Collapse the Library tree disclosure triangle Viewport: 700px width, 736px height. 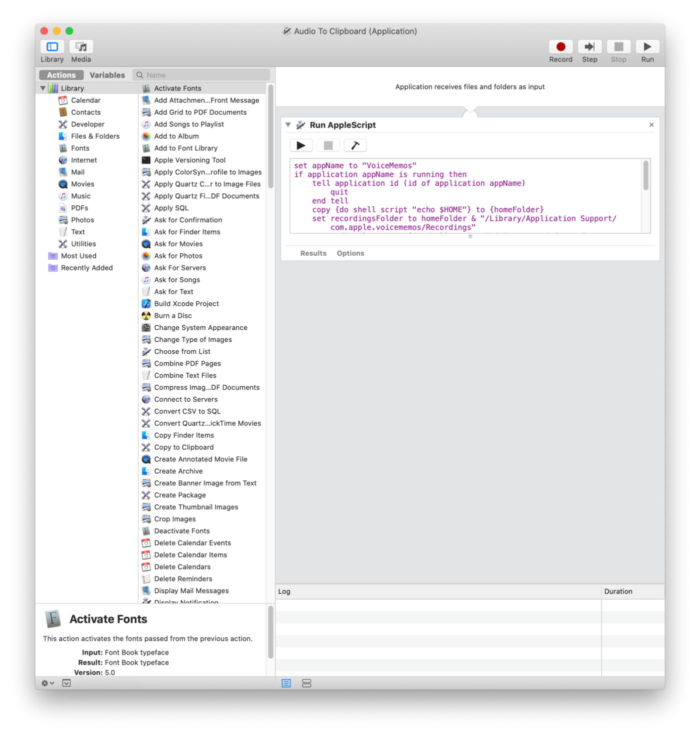click(43, 88)
